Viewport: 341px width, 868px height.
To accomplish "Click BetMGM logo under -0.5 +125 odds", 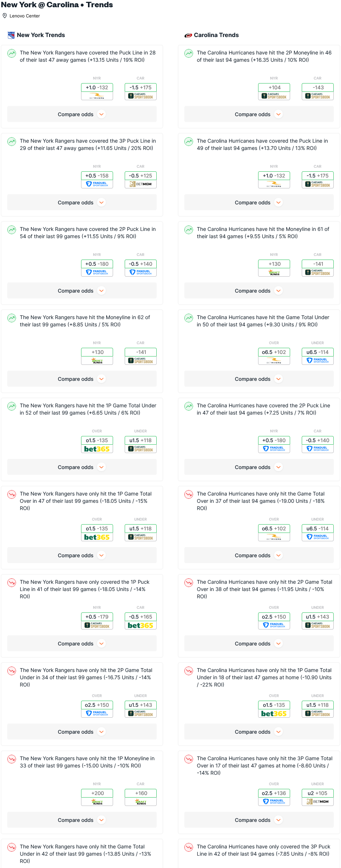I will 140,184.
